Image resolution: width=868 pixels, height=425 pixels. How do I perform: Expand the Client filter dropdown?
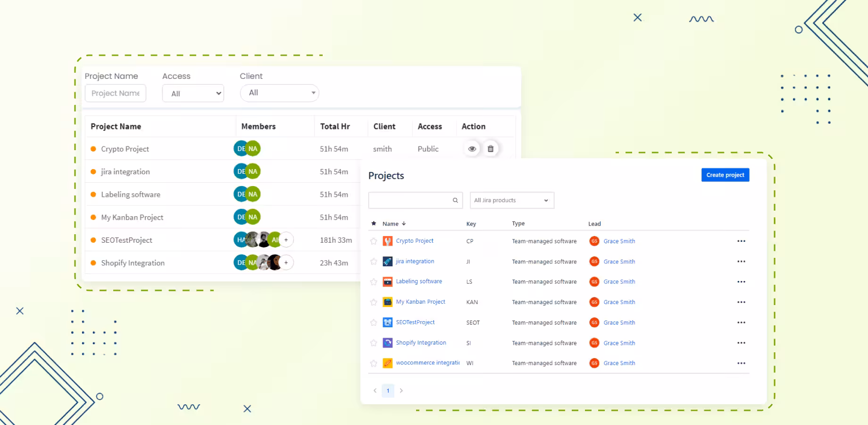coord(280,93)
